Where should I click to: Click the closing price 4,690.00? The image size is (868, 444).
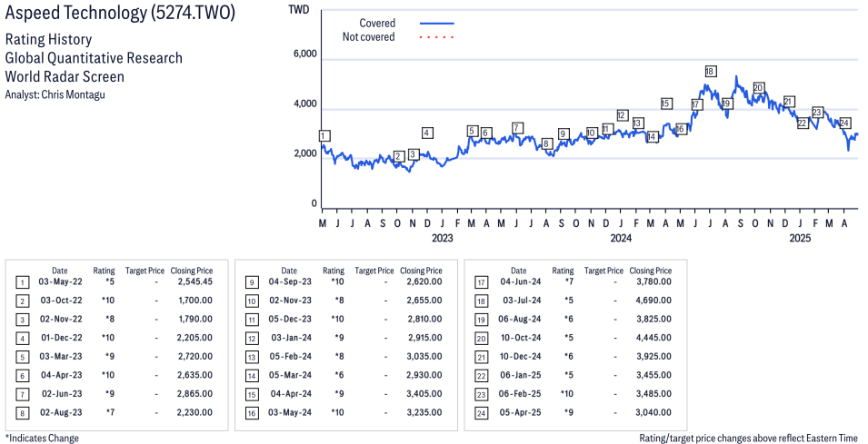pyautogui.click(x=653, y=301)
